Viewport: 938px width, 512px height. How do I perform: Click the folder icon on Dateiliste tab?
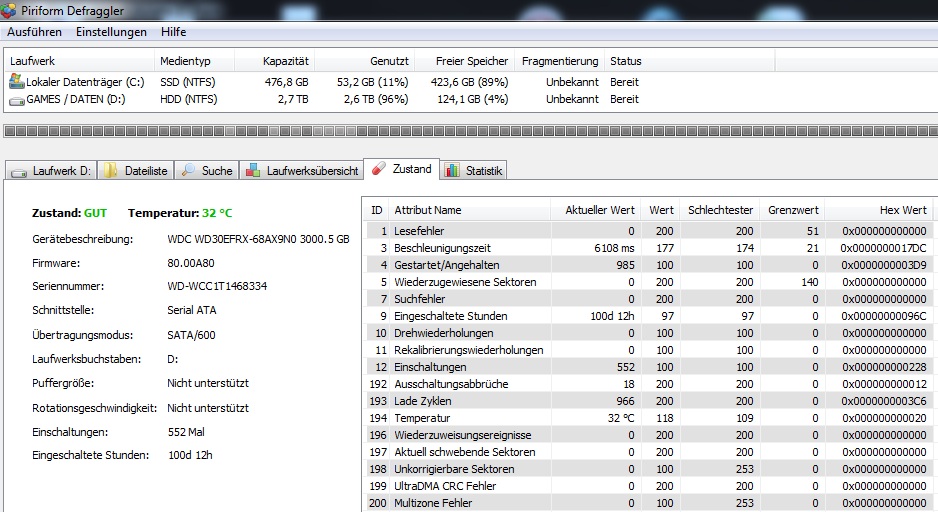coord(111,171)
